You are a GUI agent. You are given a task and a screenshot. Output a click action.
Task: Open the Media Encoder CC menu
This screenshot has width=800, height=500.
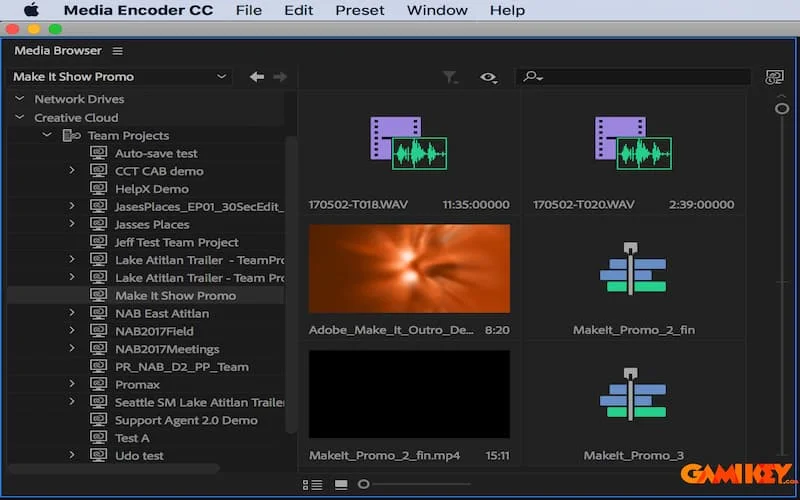coord(138,10)
